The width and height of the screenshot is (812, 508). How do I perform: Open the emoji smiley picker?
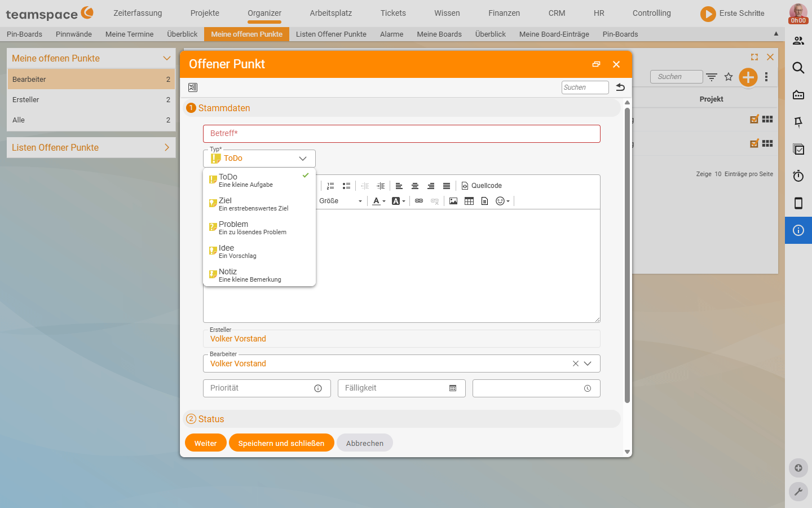[x=502, y=201]
